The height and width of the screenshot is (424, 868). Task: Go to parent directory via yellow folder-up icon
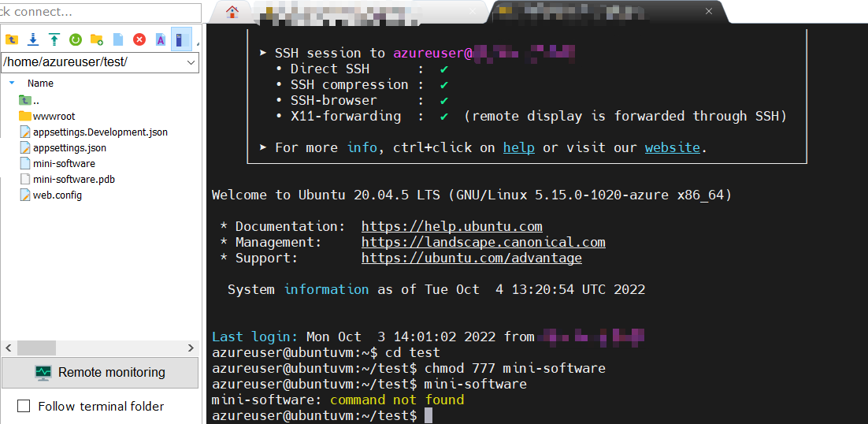pyautogui.click(x=12, y=39)
